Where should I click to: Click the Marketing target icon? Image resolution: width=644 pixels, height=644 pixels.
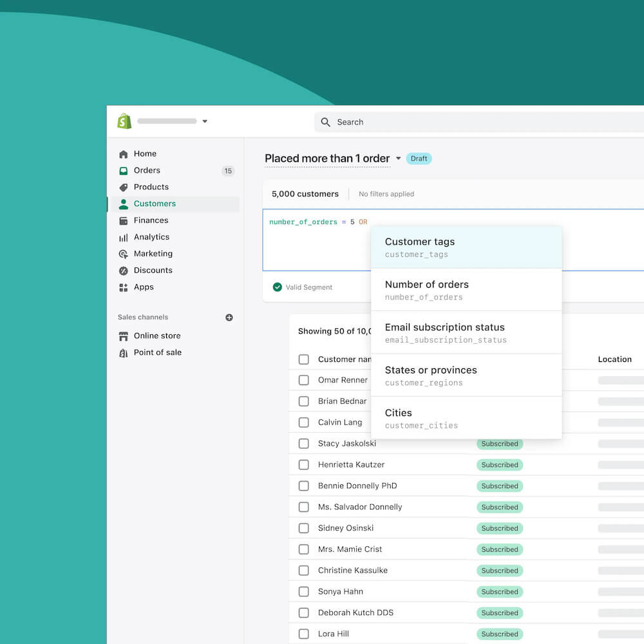pyautogui.click(x=124, y=254)
